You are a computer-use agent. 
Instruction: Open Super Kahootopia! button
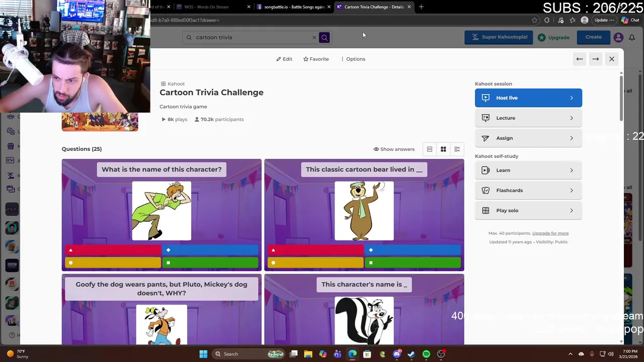coord(499,37)
